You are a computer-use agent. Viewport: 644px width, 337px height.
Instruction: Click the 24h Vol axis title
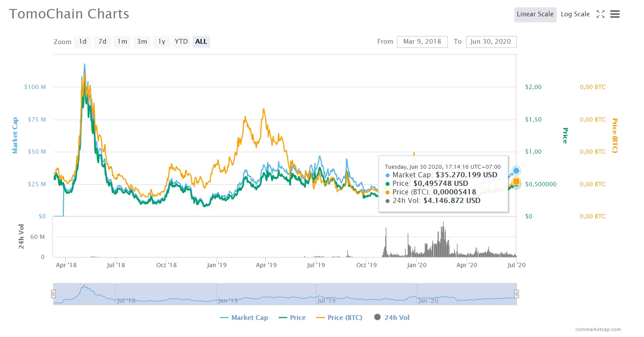coord(21,237)
